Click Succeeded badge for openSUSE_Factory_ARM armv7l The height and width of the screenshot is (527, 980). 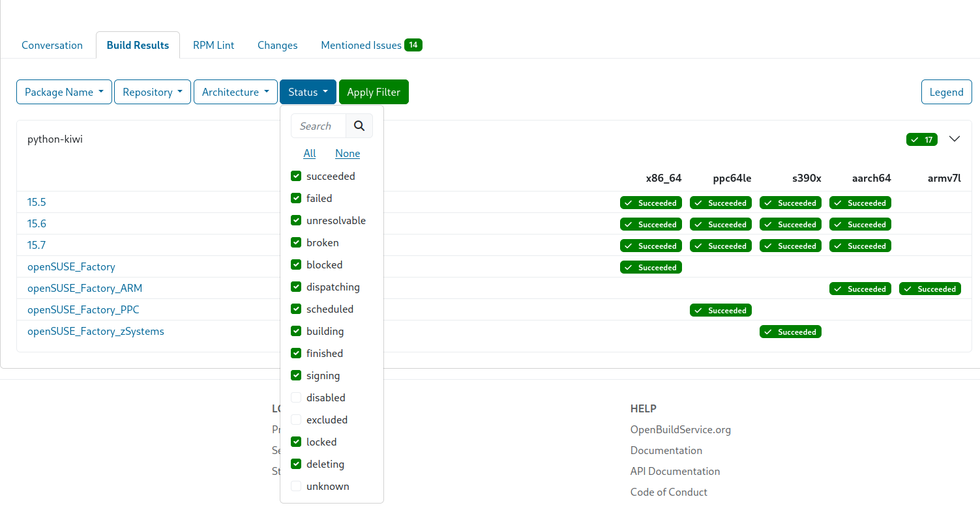(930, 289)
